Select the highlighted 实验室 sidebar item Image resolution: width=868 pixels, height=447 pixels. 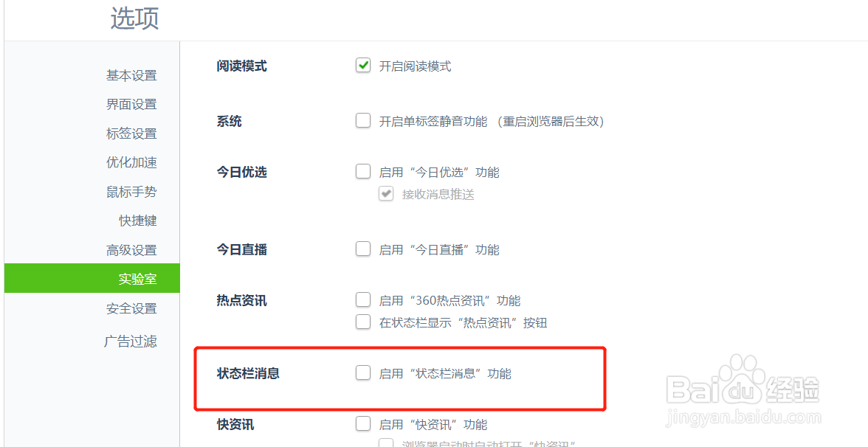click(92, 278)
